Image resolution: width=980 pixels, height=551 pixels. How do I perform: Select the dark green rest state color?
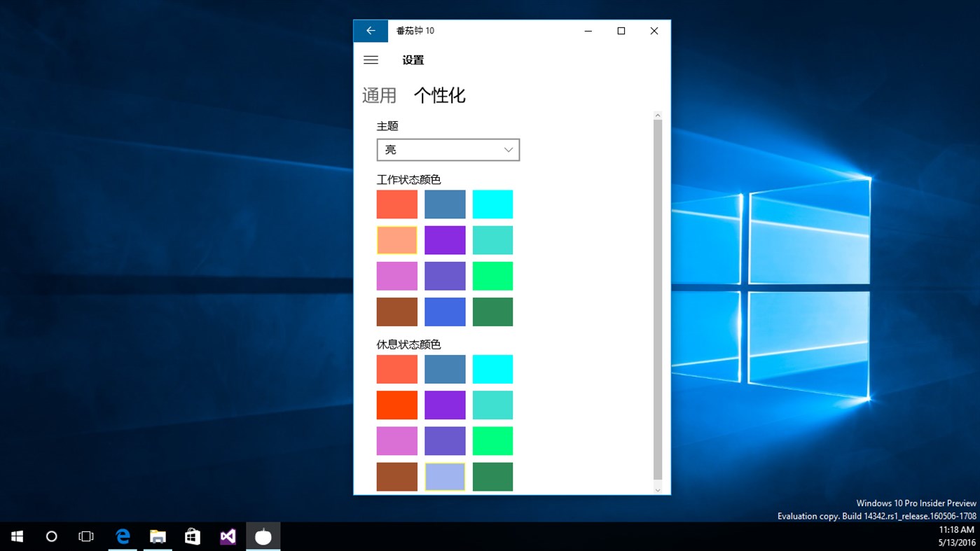pos(492,476)
